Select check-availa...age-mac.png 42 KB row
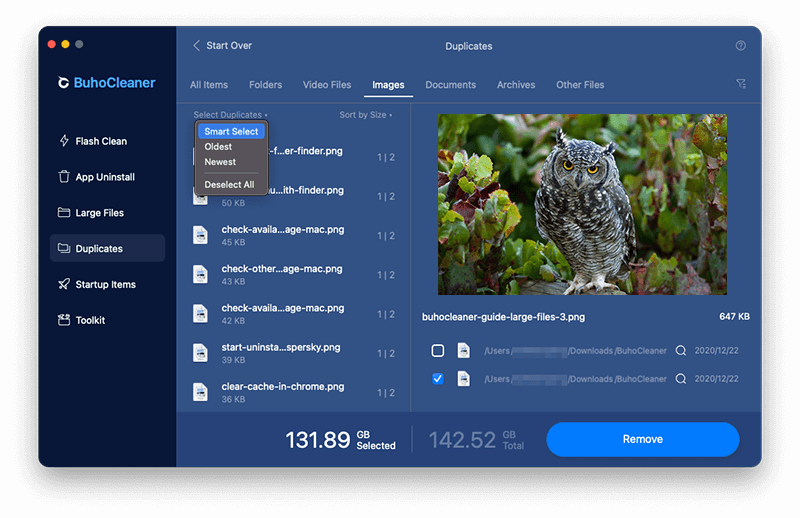 (294, 314)
